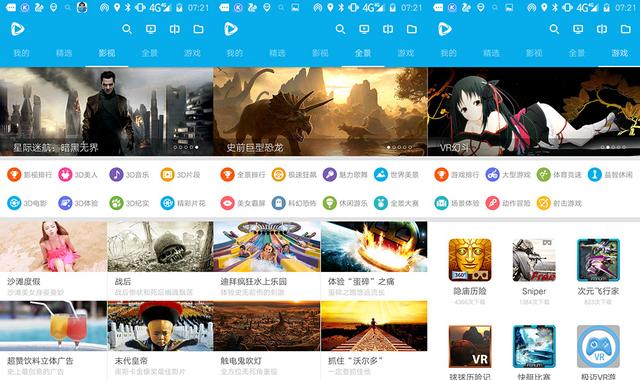
Task: Launch the 极迈VR游 gamepad app
Action: 598,347
